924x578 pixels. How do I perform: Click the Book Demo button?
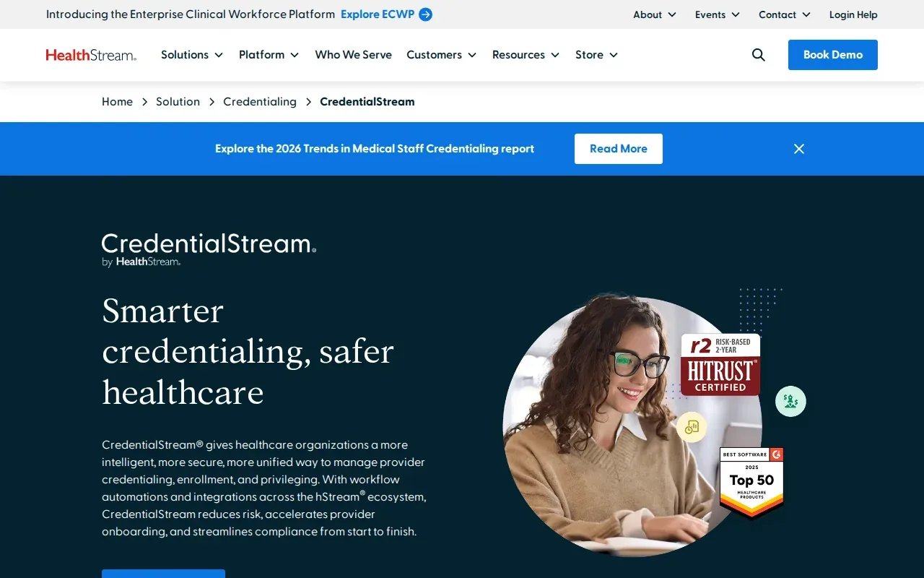833,55
